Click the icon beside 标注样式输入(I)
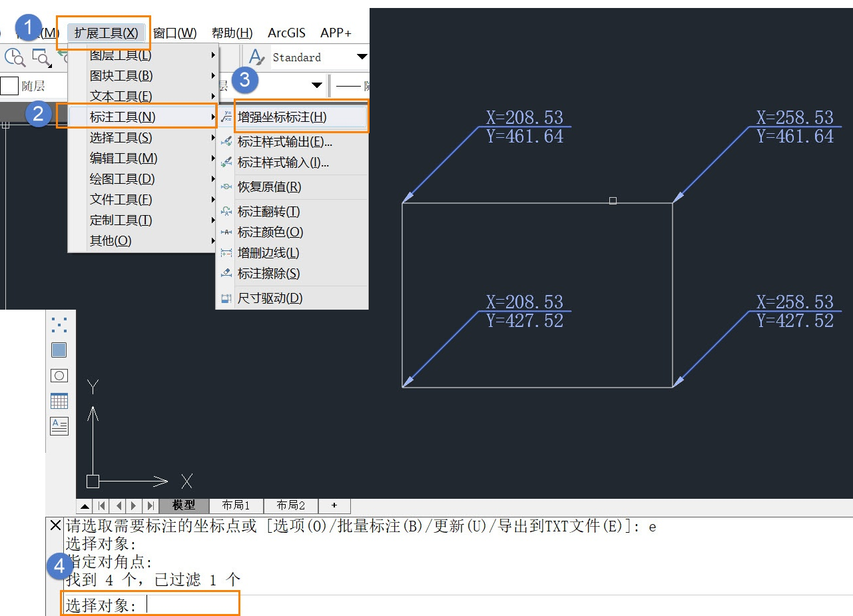The image size is (853, 616). coord(226,162)
